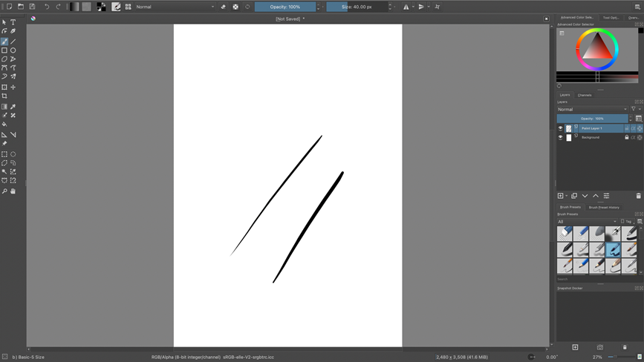Toggle eraser mode in the top toolbar
This screenshot has width=644, height=362.
(x=224, y=7)
